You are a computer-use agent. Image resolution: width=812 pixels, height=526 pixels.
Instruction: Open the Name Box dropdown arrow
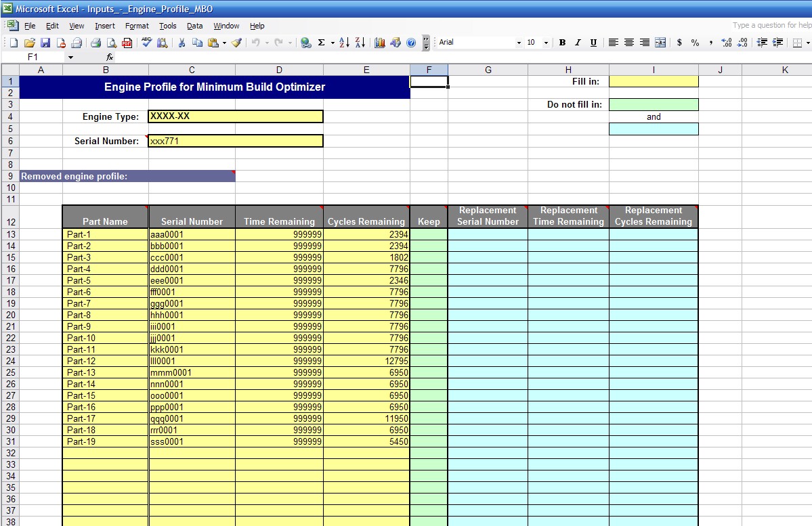(70, 58)
